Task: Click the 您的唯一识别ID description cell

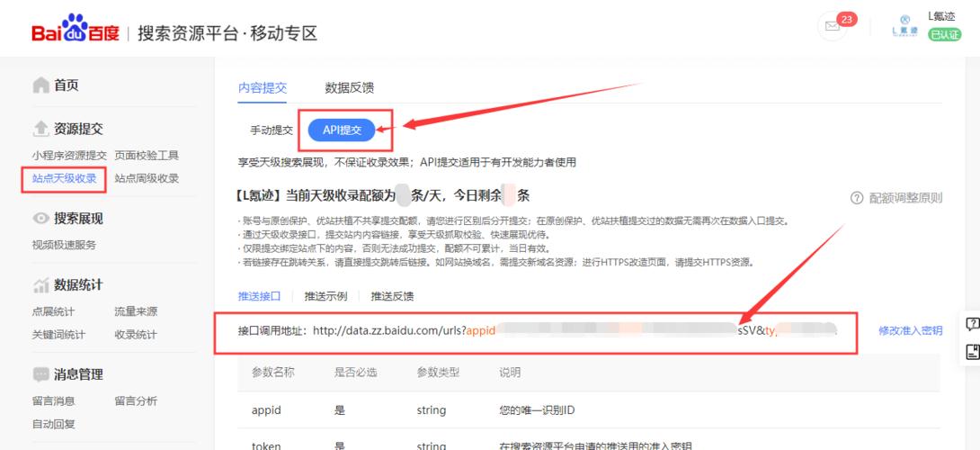Action: click(537, 410)
